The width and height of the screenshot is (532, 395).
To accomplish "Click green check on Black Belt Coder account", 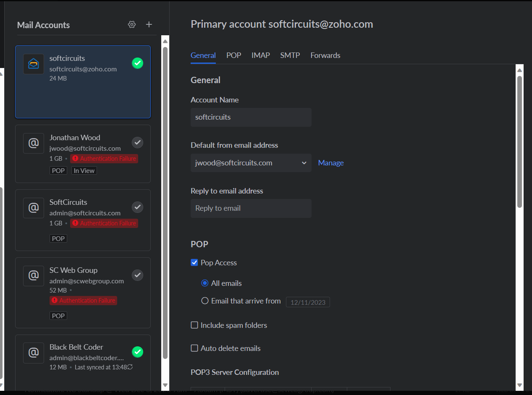I will 138,352.
